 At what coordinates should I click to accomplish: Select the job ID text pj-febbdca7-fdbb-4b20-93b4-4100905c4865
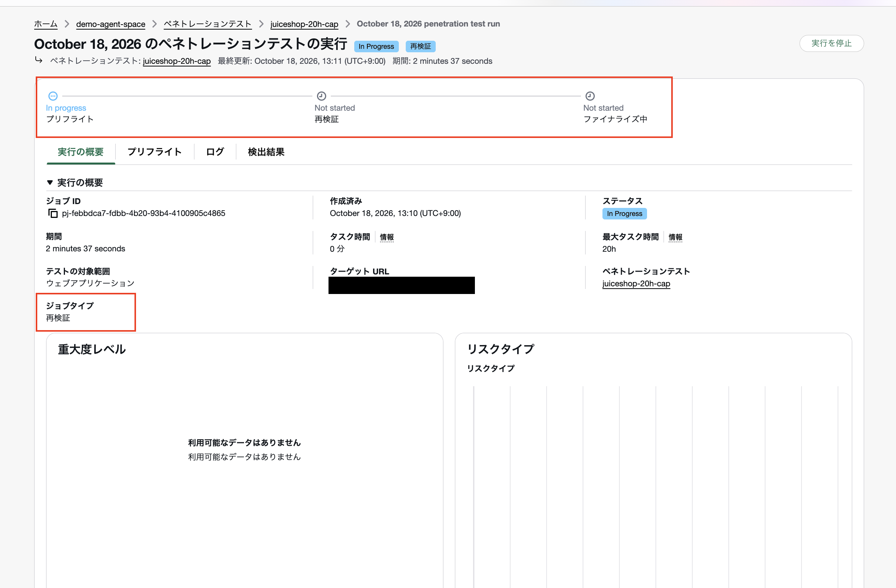144,213
